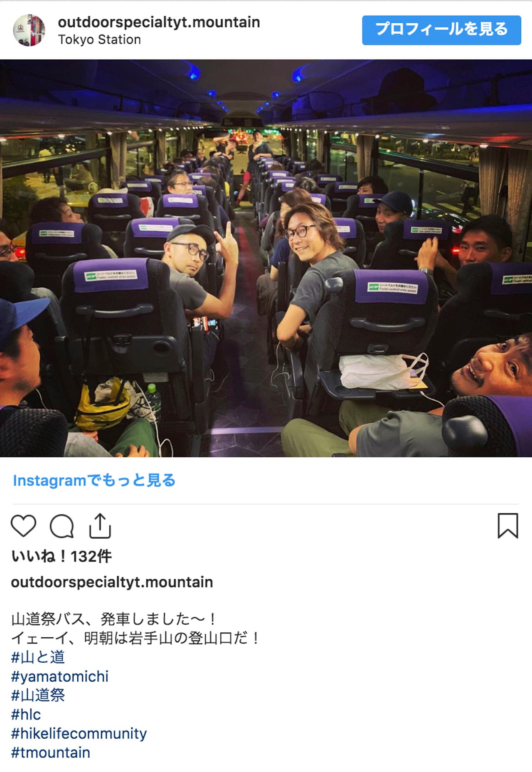Image resolution: width=532 pixels, height=772 pixels.
Task: Open comments via speech bubble icon
Action: (x=62, y=526)
